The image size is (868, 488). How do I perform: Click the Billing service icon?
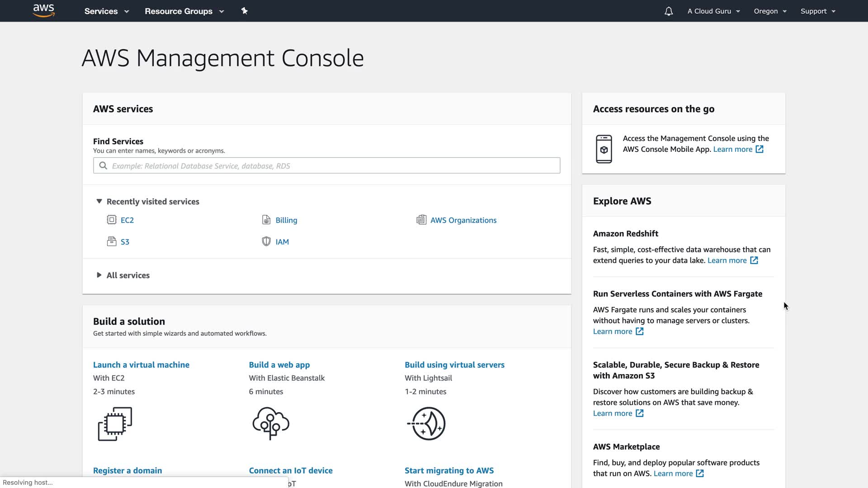266,220
